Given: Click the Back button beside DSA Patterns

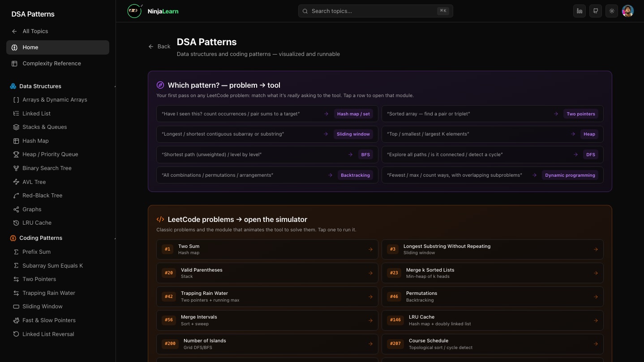Looking at the screenshot, I should pos(159,47).
